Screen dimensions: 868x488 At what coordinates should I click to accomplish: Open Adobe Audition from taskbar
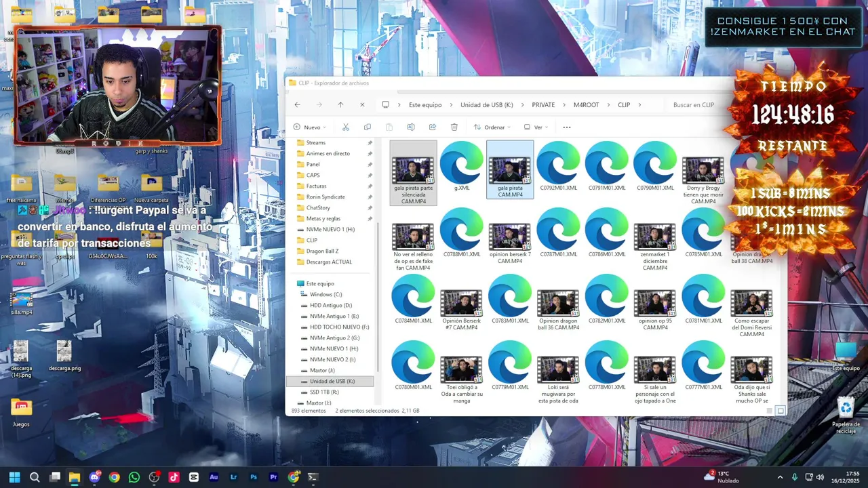214,477
